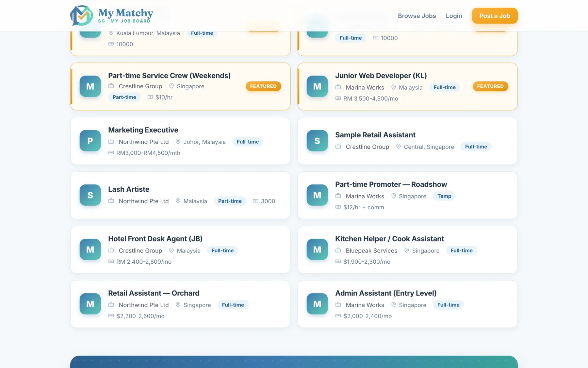Viewport: 588px width, 368px height.
Task: Click company icon beside Bluepeak Services
Action: click(x=338, y=250)
